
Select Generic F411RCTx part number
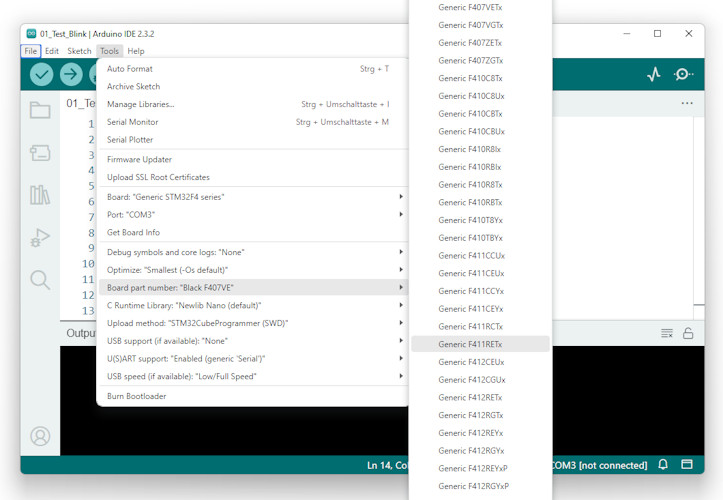tap(480, 327)
